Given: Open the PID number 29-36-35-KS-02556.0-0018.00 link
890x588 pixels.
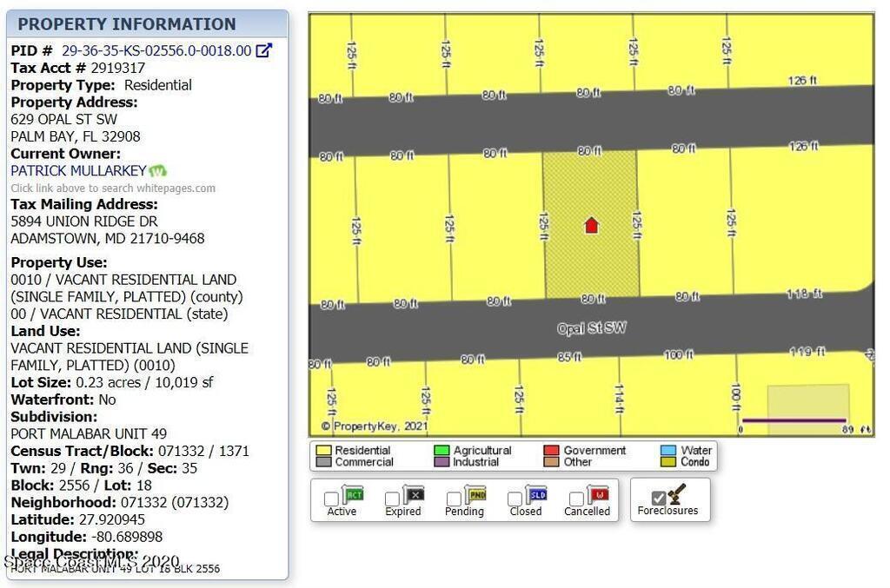Looking at the screenshot, I should point(156,50).
